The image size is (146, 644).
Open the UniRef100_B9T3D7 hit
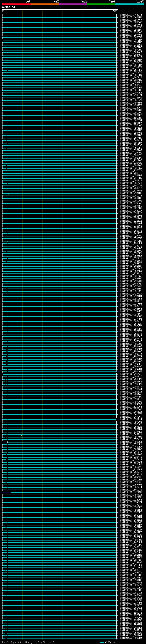pyautogui.click(x=131, y=143)
